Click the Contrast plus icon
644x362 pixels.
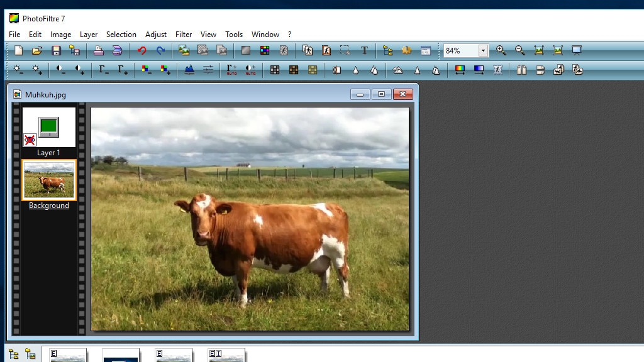pos(80,70)
